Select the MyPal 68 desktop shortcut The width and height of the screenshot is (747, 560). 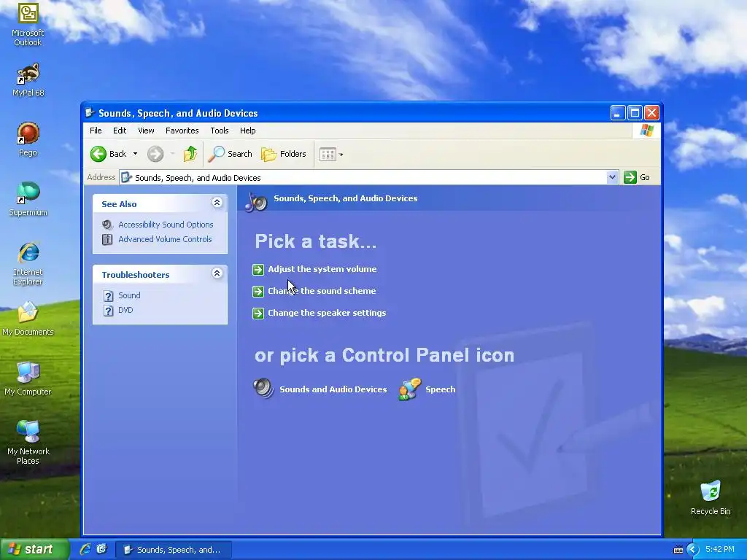(x=28, y=80)
